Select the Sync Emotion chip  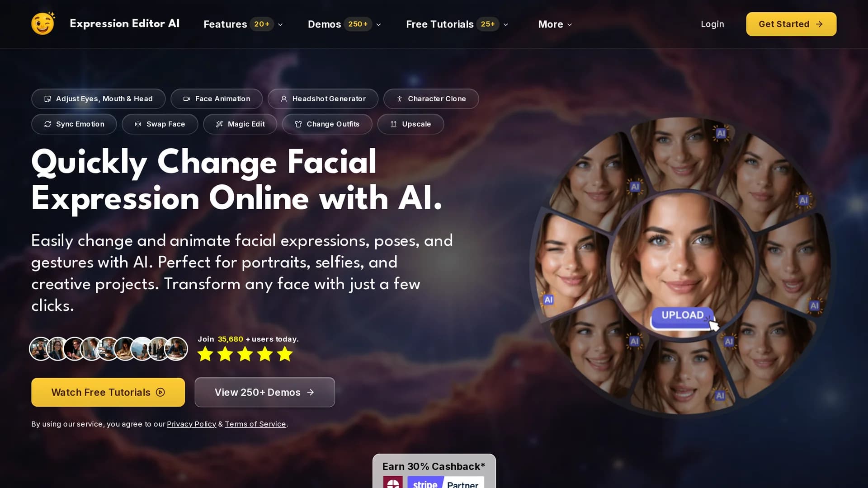coord(74,124)
